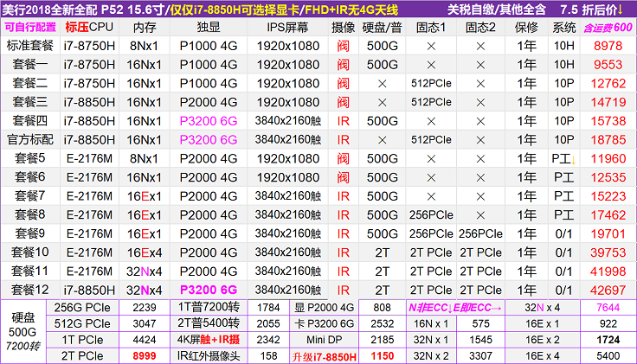Click the pink 7644 price cell
The height and width of the screenshot is (364, 637).
tap(607, 306)
